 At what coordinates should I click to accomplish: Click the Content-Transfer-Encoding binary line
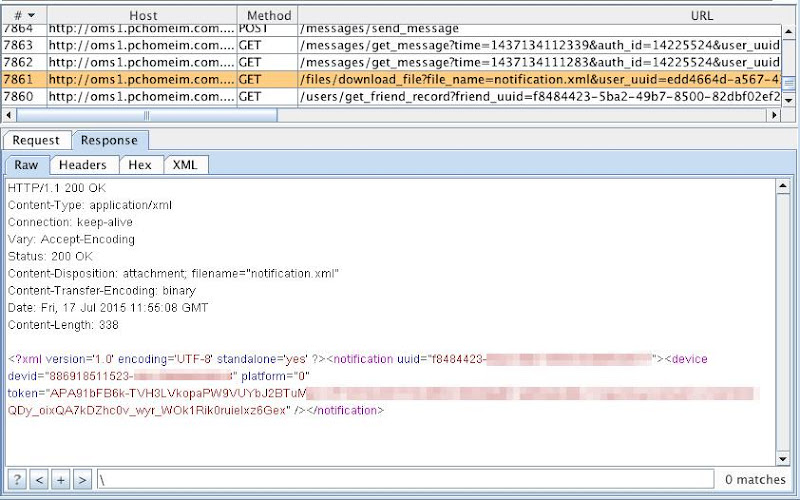click(x=102, y=291)
